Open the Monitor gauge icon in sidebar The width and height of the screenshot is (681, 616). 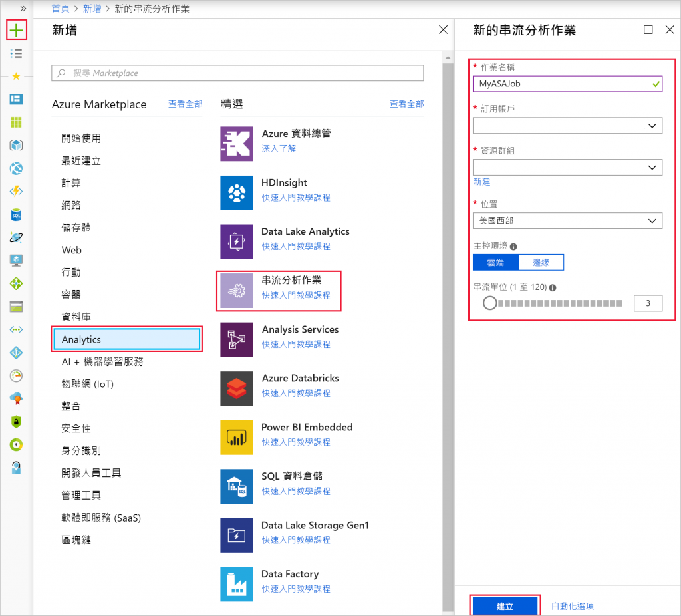(x=16, y=376)
